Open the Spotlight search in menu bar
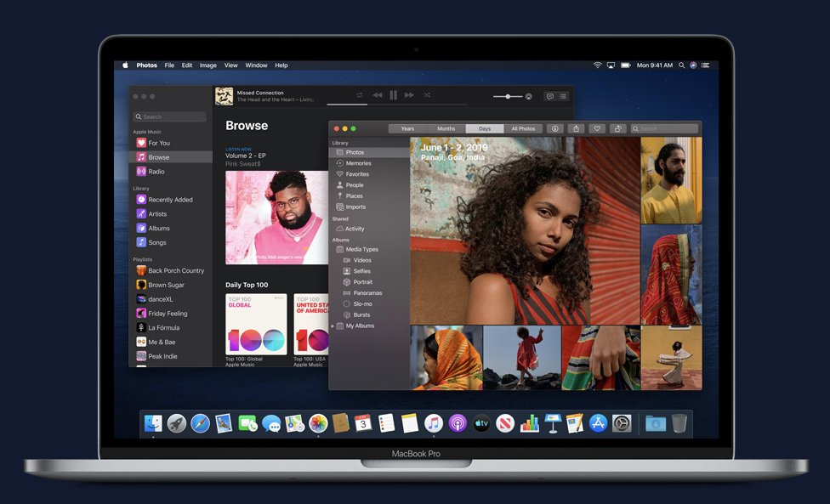The height and width of the screenshot is (504, 830). 681,65
